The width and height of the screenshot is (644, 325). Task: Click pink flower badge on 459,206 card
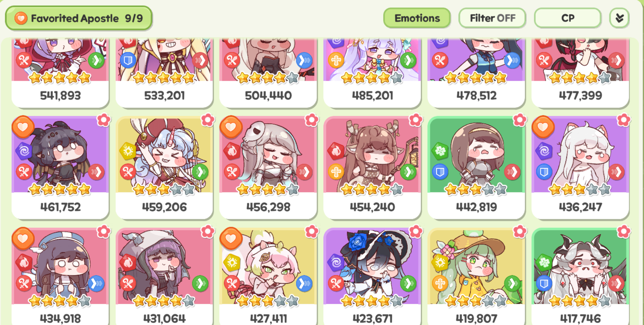pyautogui.click(x=208, y=120)
